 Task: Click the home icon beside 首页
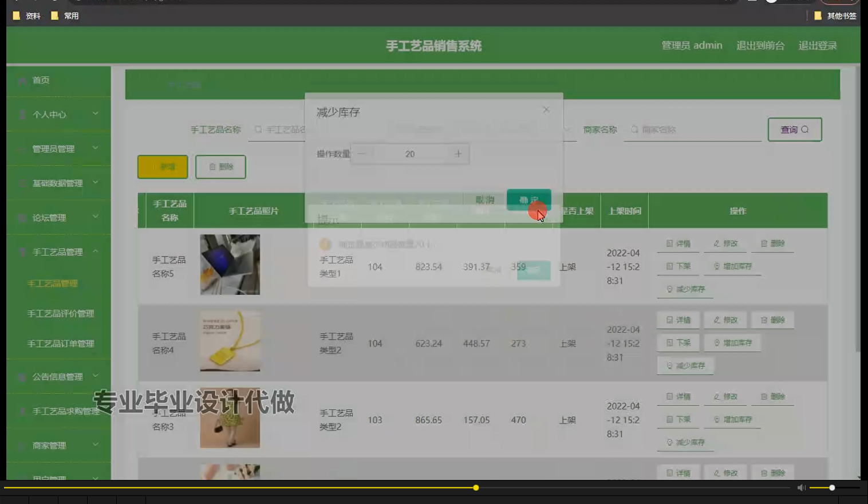click(21, 80)
